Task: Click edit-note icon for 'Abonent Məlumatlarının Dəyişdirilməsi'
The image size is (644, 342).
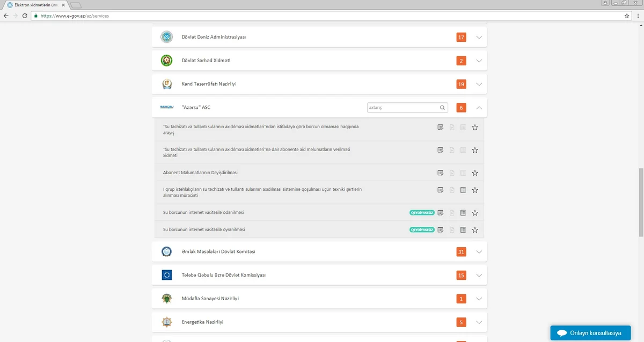Action: tap(440, 173)
